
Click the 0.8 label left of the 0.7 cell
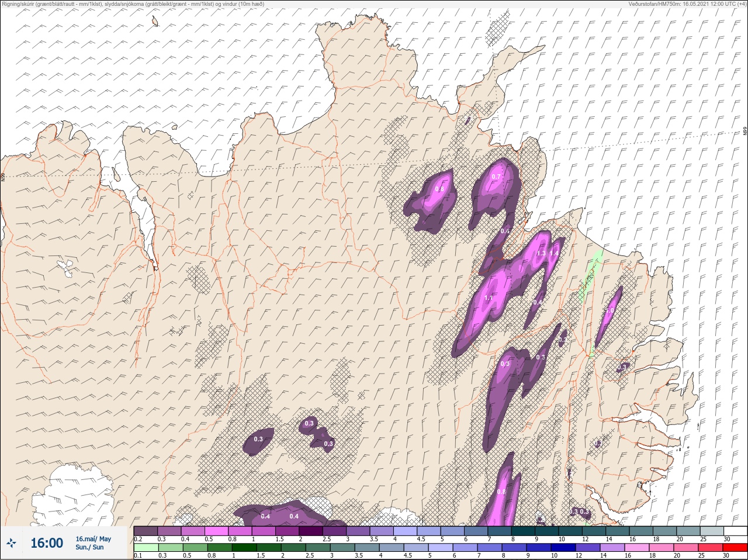(439, 189)
